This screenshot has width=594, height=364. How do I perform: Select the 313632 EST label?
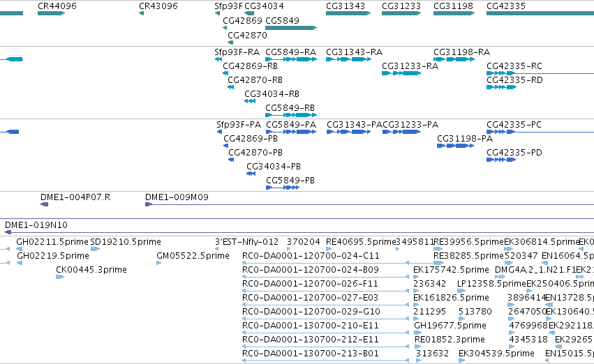coord(432,354)
